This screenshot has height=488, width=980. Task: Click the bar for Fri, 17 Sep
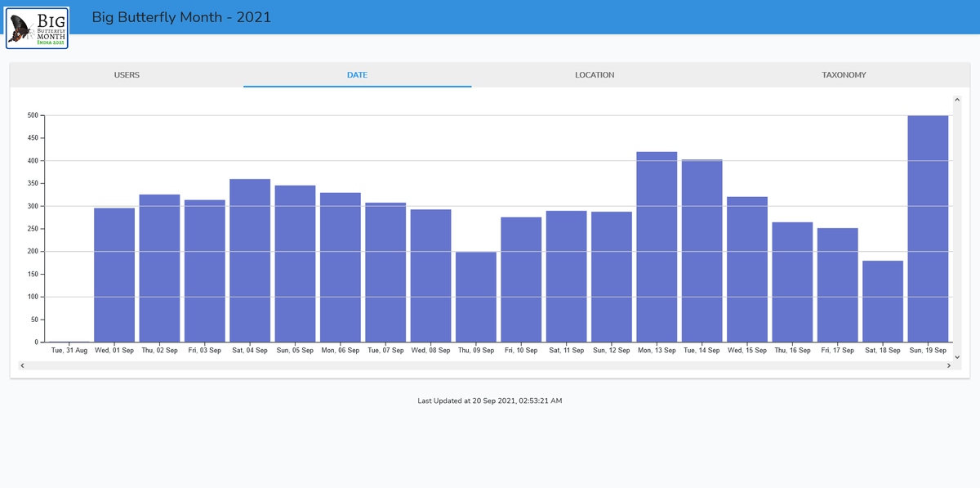pyautogui.click(x=838, y=284)
